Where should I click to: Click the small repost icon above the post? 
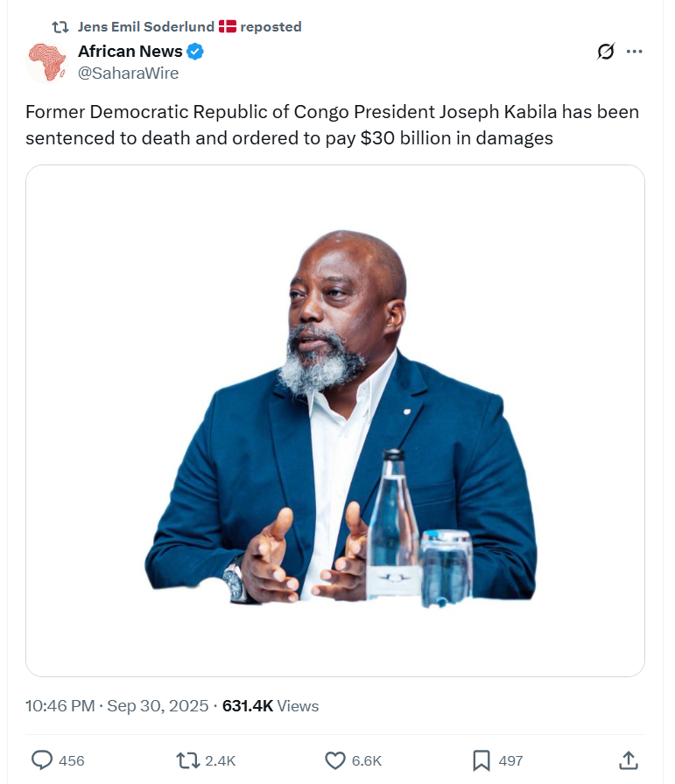coord(60,27)
